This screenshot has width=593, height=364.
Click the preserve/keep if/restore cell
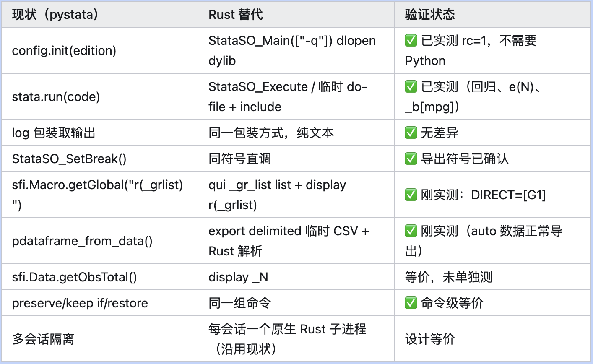100,303
